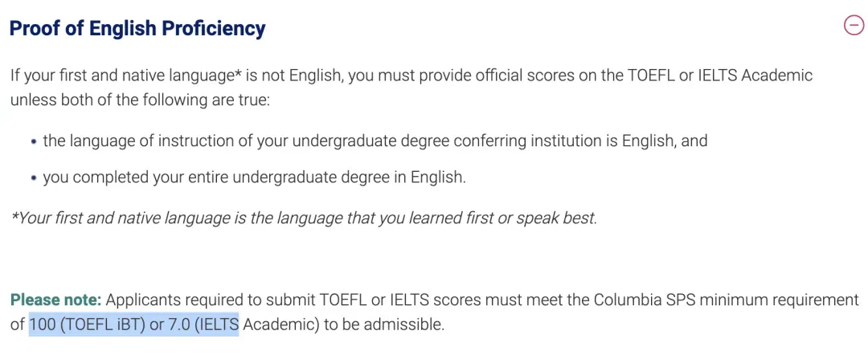The height and width of the screenshot is (355, 868).
Task: Click the italic first and native language footnote
Action: tap(304, 218)
